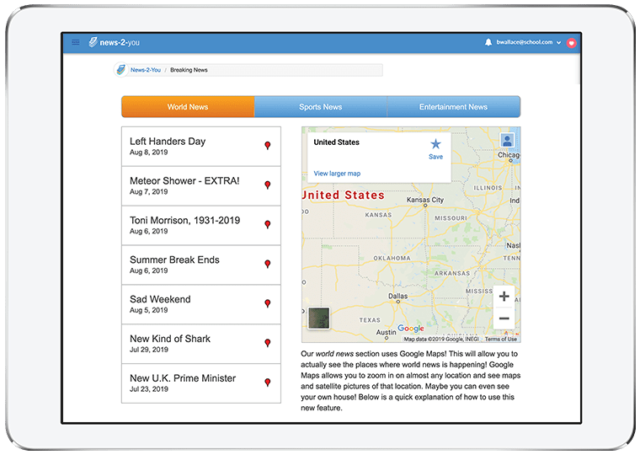
Task: Click the notification bell icon
Action: pyautogui.click(x=489, y=43)
